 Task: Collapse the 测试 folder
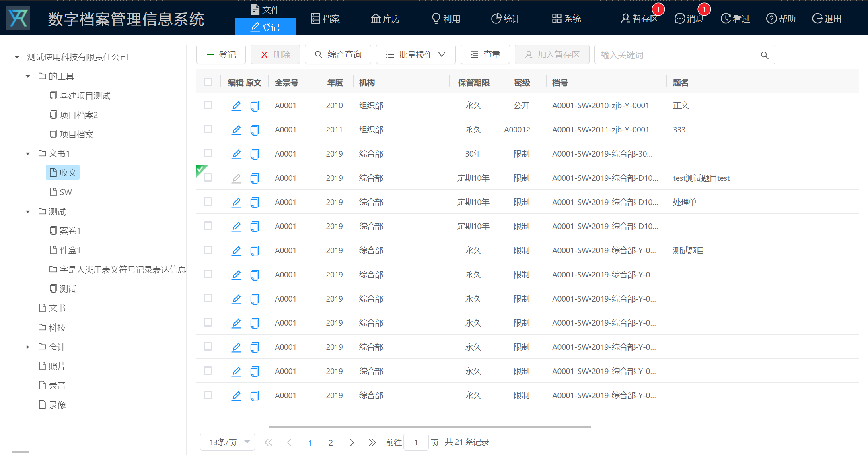(28, 212)
